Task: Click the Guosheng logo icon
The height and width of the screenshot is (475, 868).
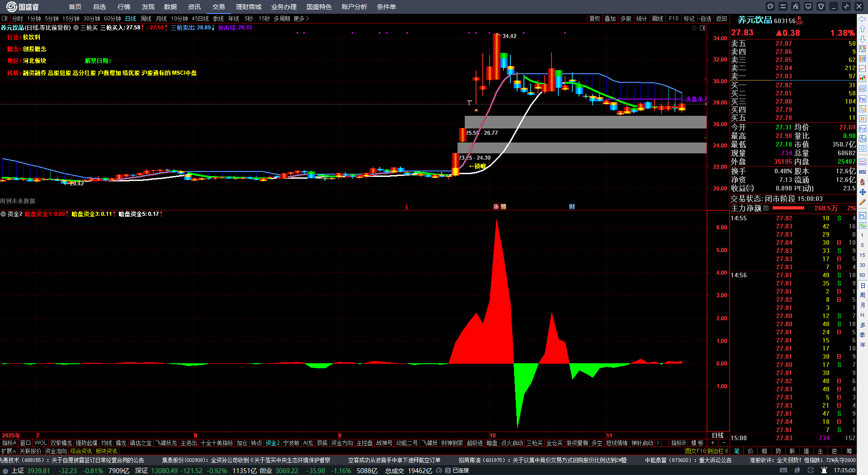Action: point(12,6)
